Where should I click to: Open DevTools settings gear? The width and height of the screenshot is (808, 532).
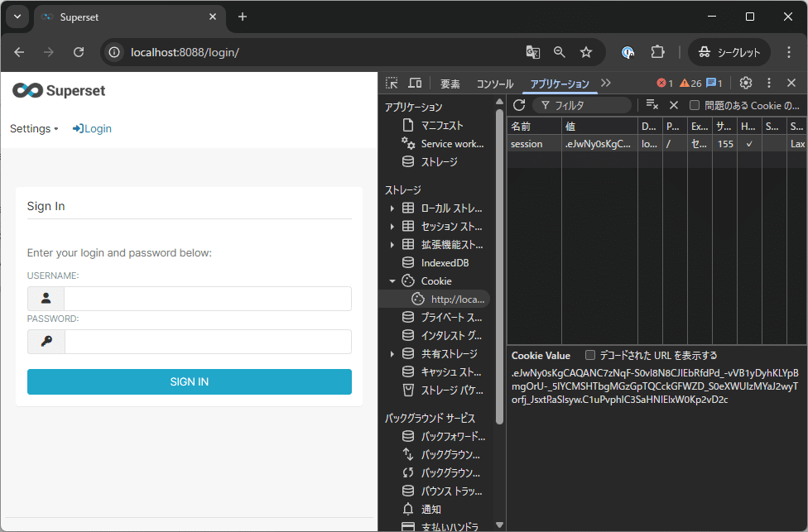(x=745, y=83)
